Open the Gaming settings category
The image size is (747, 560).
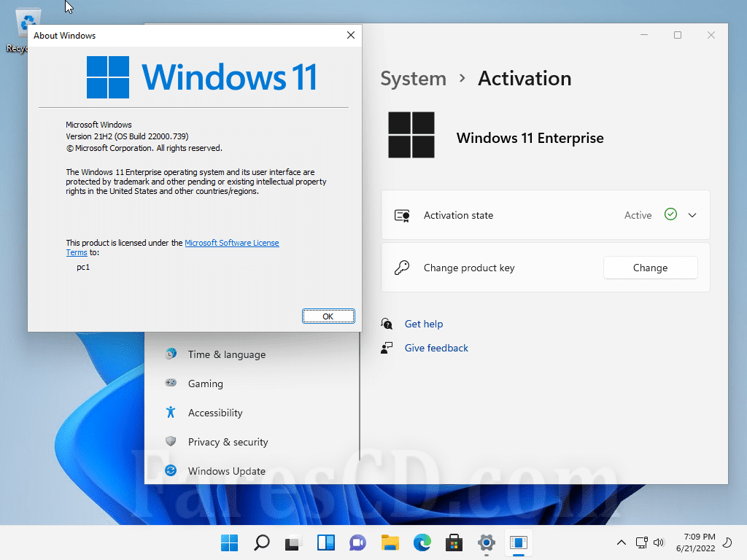click(205, 384)
